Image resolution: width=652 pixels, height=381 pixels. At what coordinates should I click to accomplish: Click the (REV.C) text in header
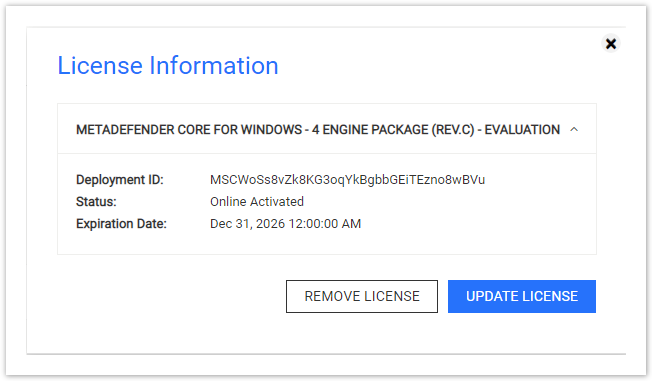452,130
